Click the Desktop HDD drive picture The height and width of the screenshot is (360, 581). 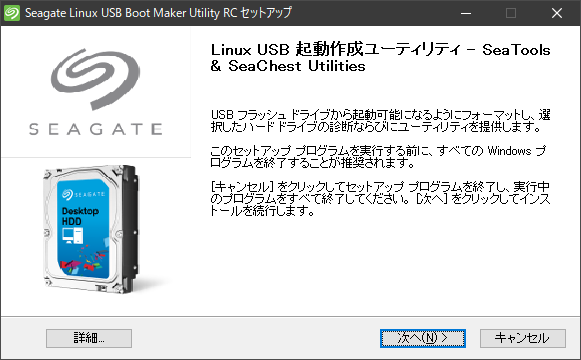click(91, 230)
